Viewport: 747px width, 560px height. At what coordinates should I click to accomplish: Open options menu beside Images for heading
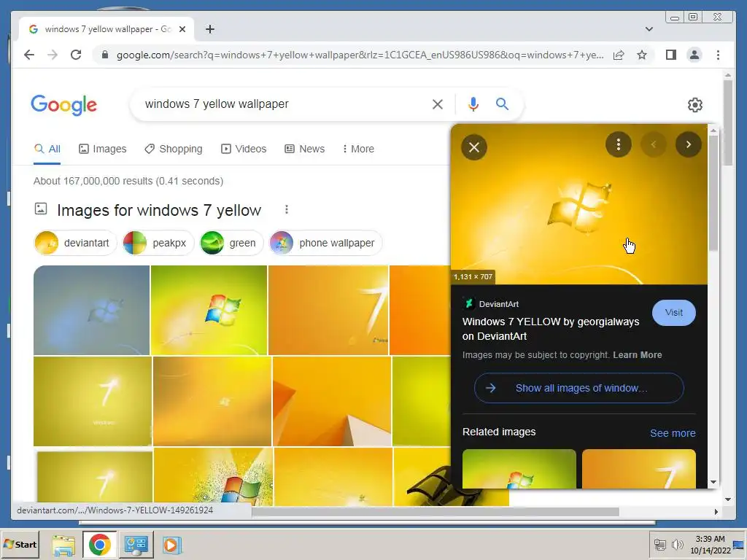tap(286, 209)
